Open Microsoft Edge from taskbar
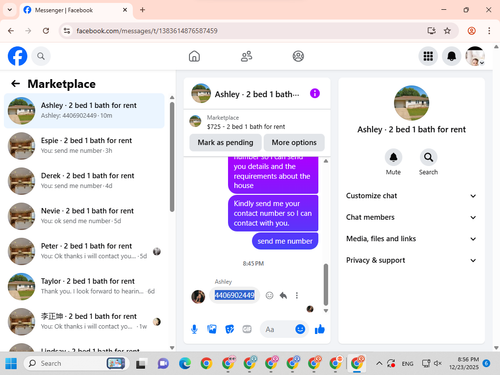Screen dimensions: 500x375 pos(185,363)
